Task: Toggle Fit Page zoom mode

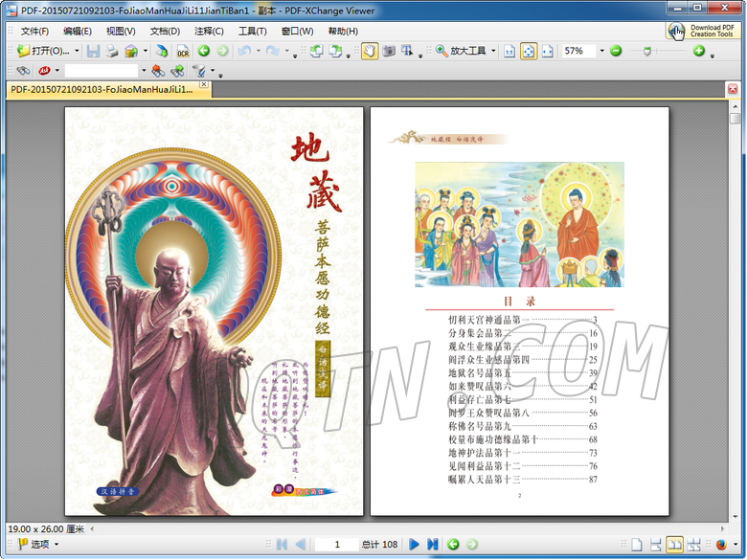Action: pos(528,51)
